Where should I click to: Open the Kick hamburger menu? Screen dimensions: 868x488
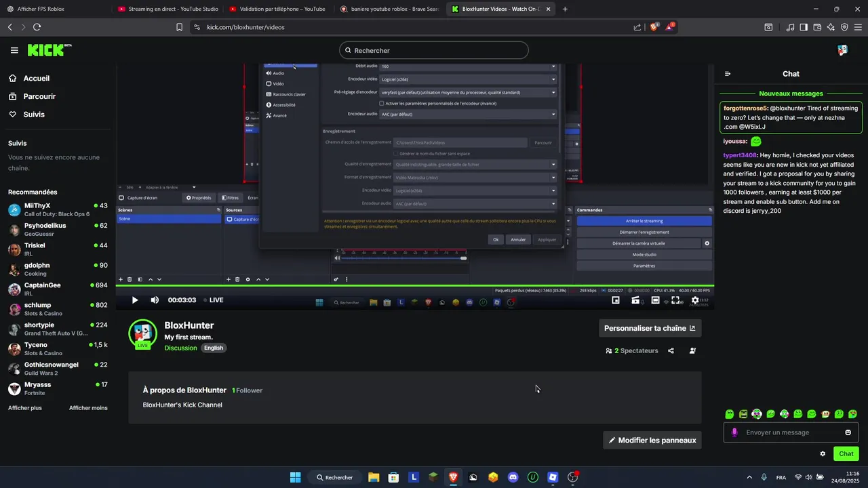[14, 50]
